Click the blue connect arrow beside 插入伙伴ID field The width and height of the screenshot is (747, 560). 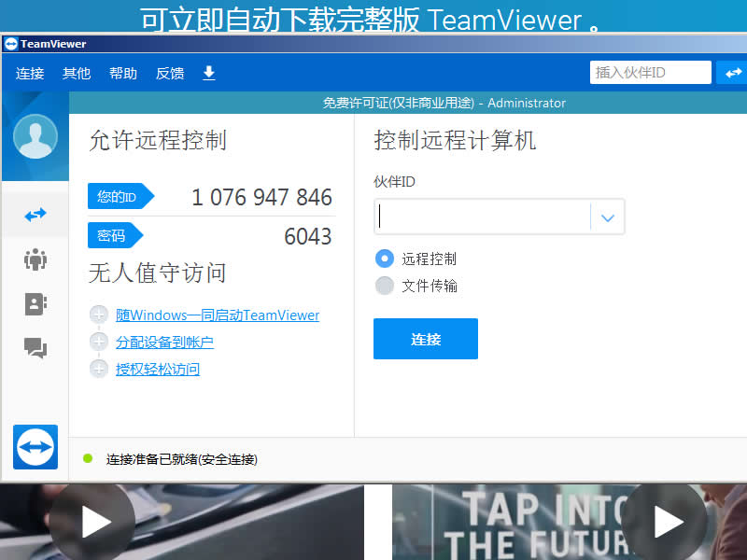[733, 72]
